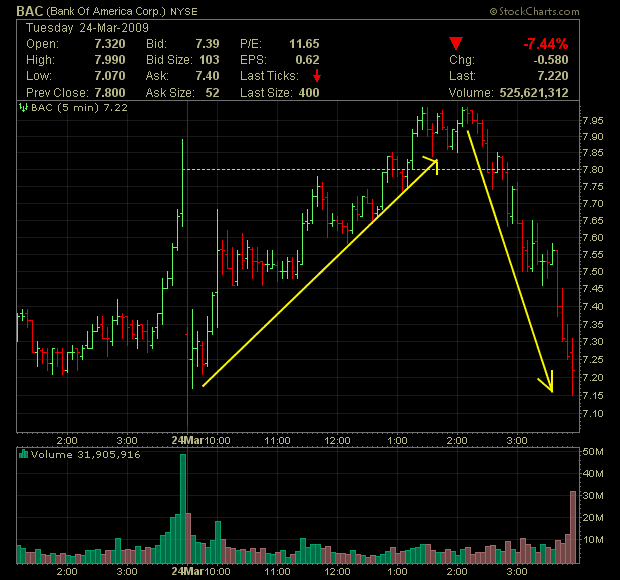Click the 7.90 price axis label
This screenshot has width=620, height=580.
tap(593, 137)
